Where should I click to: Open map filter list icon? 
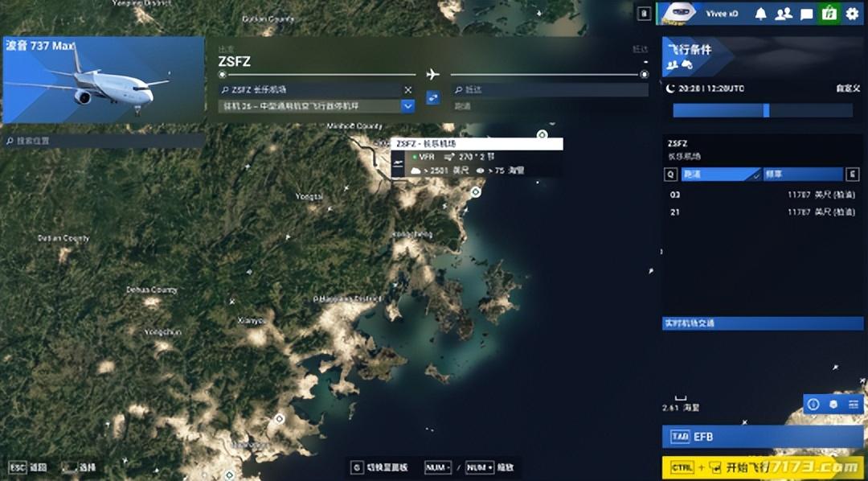[x=854, y=404]
